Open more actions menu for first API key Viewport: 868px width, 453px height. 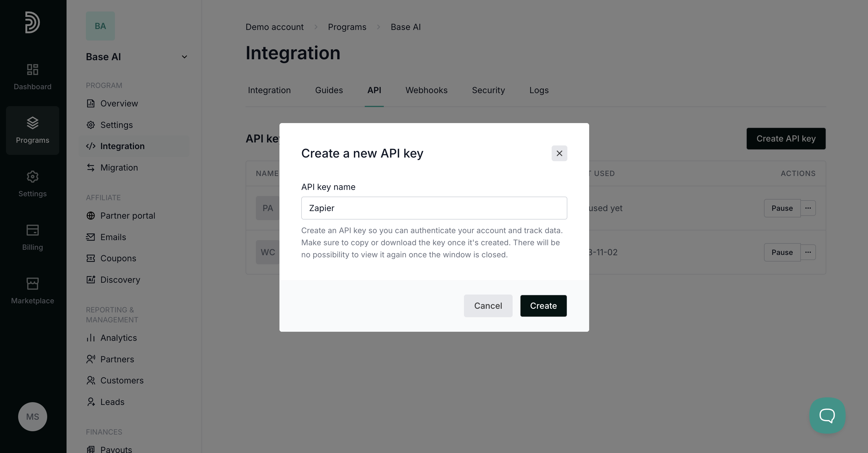[808, 208]
